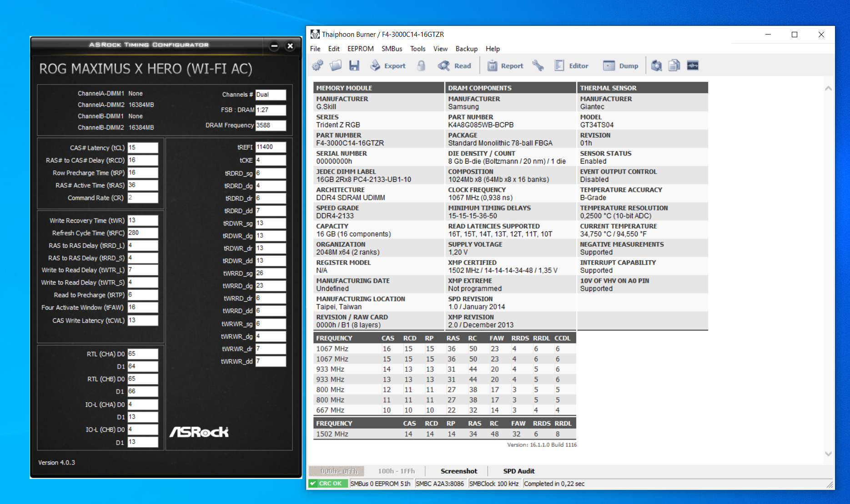This screenshot has height=504, width=850.
Task: Click the tWRRD_sg value field
Action: click(x=271, y=273)
